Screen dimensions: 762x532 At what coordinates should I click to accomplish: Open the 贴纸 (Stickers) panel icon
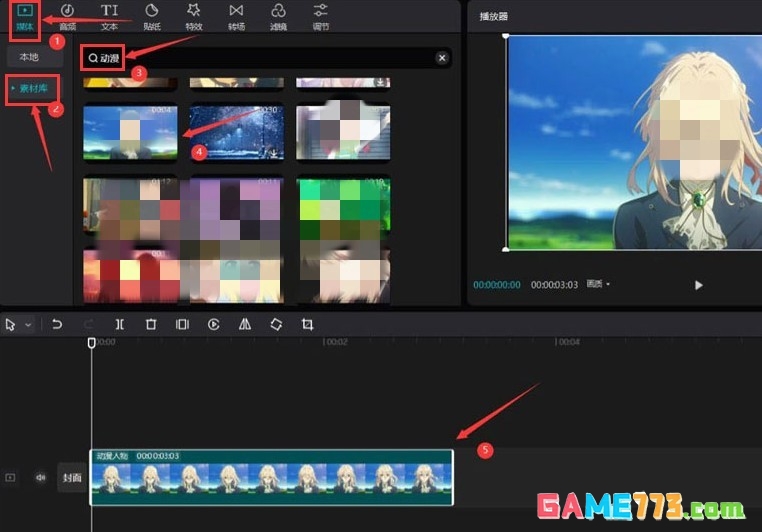click(x=151, y=16)
